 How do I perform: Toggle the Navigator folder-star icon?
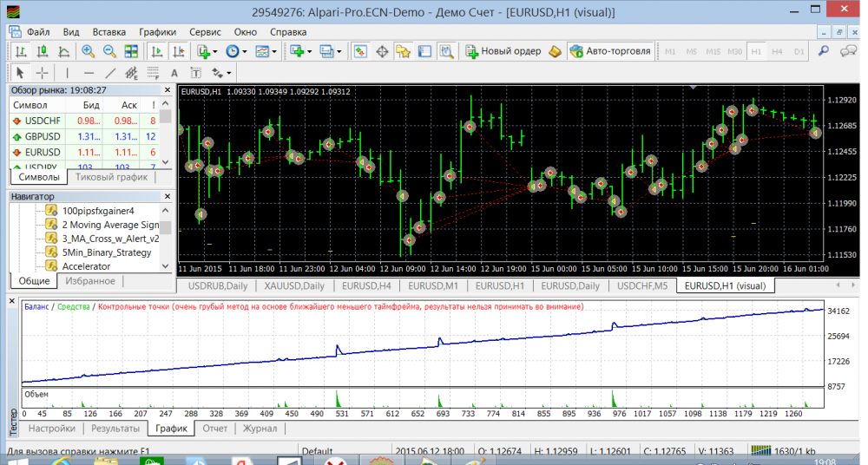[x=403, y=51]
